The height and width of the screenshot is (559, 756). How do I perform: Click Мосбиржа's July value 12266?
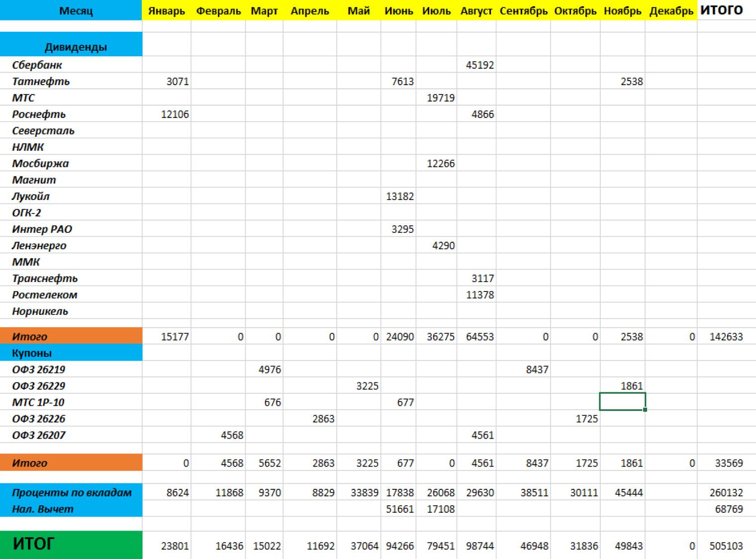[441, 163]
